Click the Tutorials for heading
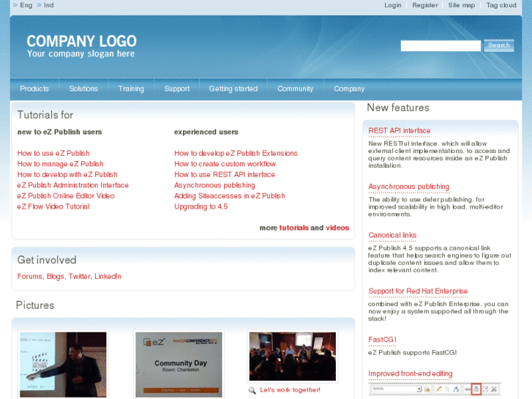Screen dimensions: 532x399 45,115
